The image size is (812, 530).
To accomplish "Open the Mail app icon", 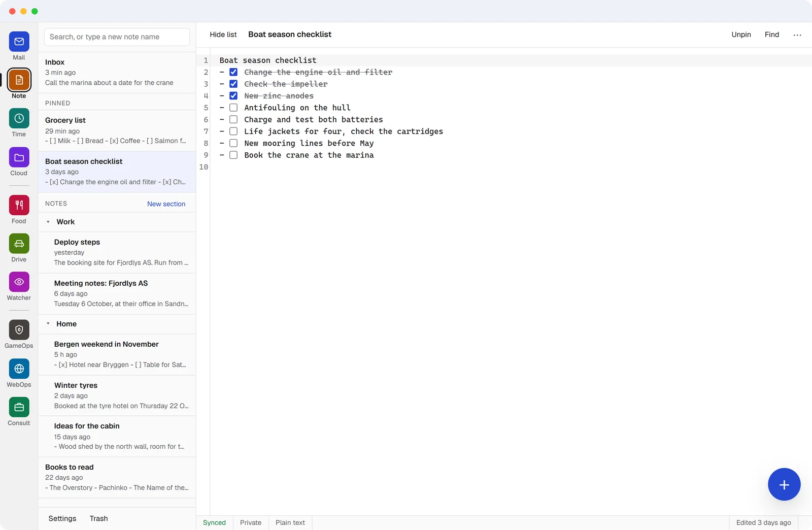I will tap(19, 42).
